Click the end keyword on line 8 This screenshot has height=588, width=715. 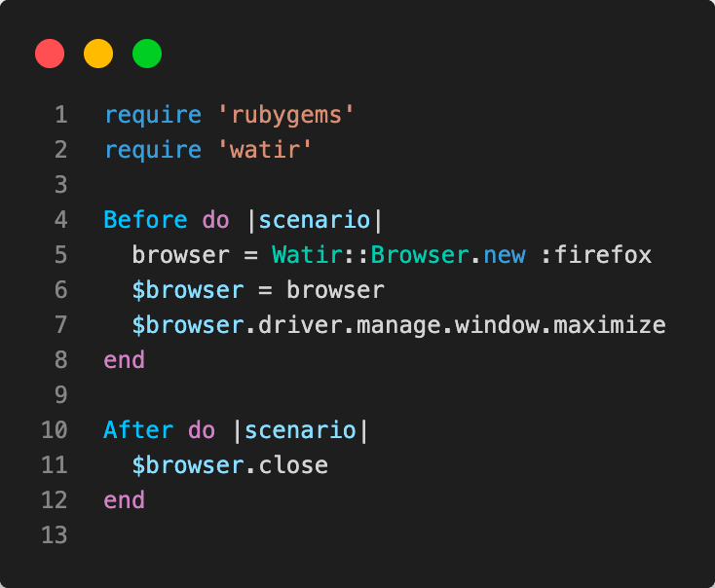tap(124, 360)
